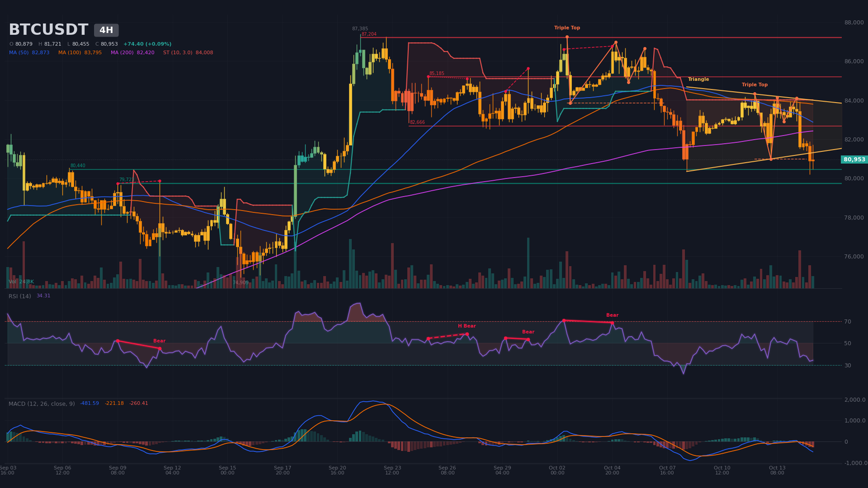Click the current price tag 80,953
868x488 pixels.
point(854,159)
